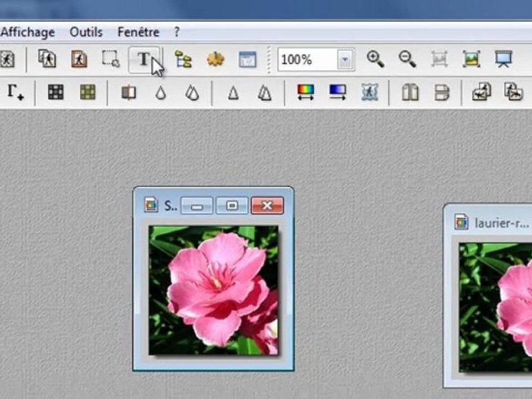The width and height of the screenshot is (532, 399).
Task: Expand the 100% zoom dropdown arrow
Action: click(345, 60)
